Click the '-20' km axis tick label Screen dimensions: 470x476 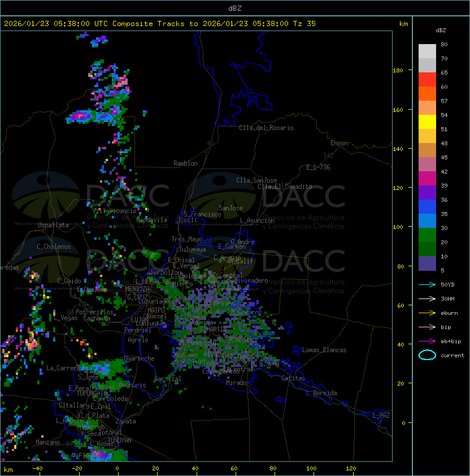(77, 469)
